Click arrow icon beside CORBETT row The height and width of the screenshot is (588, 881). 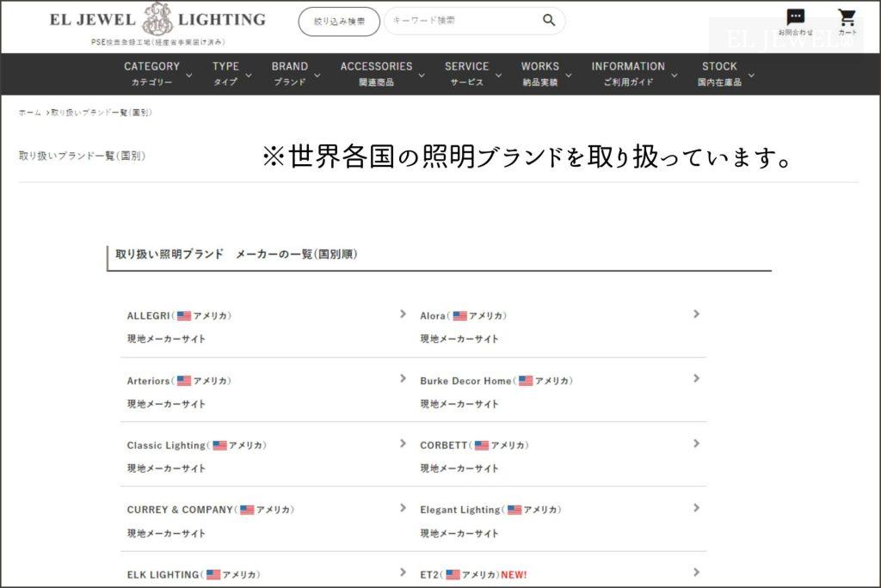click(696, 444)
